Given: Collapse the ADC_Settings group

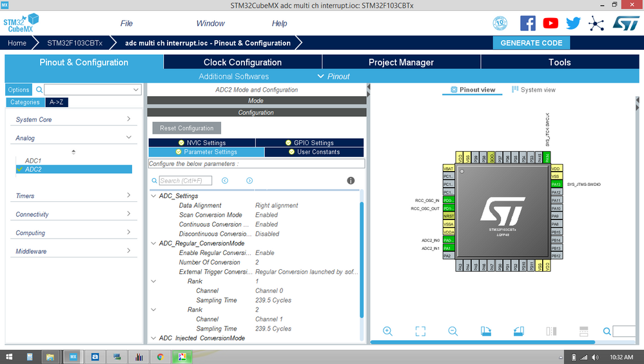Looking at the screenshot, I should [153, 196].
